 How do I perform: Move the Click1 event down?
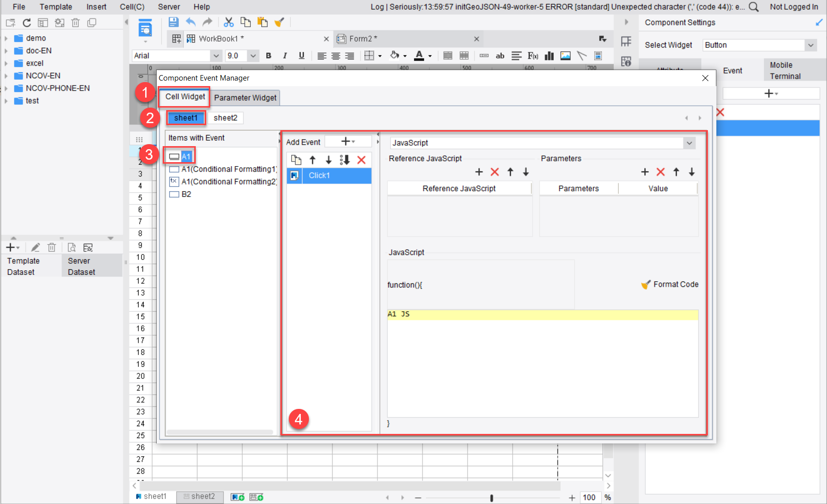[x=328, y=160]
